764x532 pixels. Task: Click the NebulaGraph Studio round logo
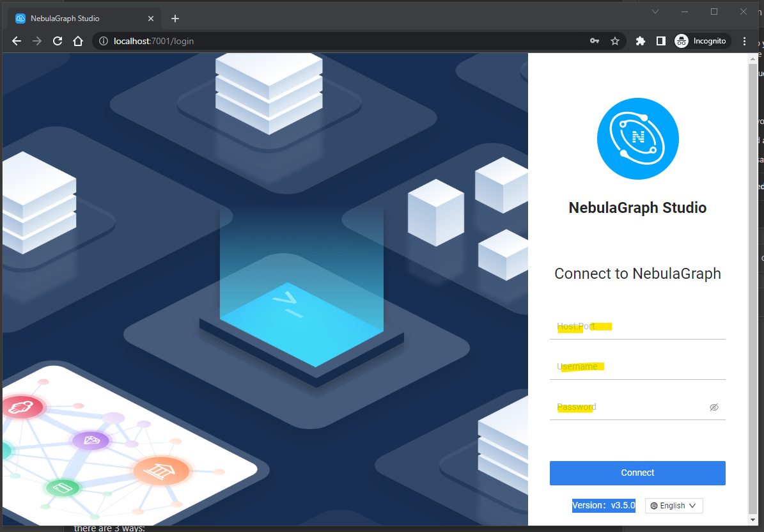coord(638,139)
